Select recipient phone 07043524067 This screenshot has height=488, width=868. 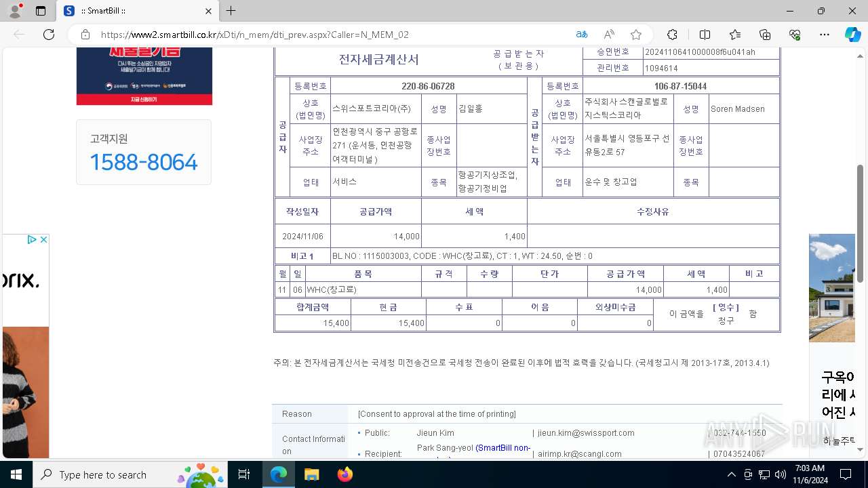point(738,454)
